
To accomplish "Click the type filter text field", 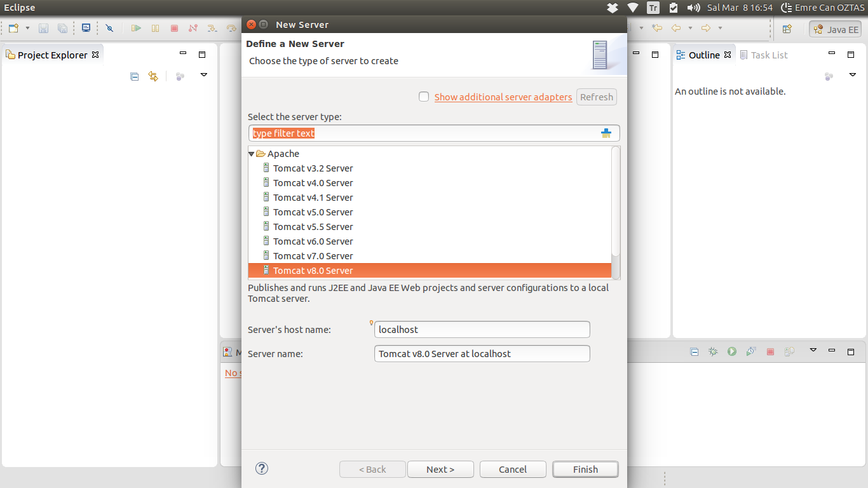I will 434,133.
